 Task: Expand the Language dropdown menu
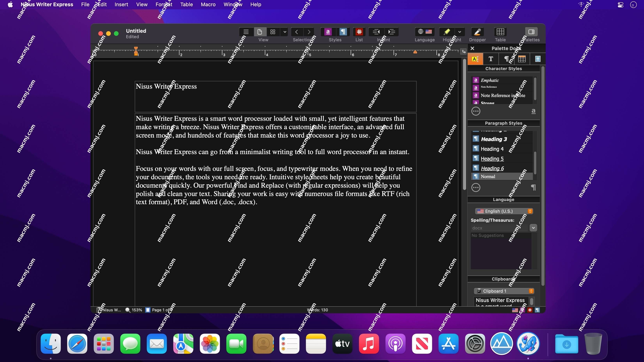(x=530, y=211)
